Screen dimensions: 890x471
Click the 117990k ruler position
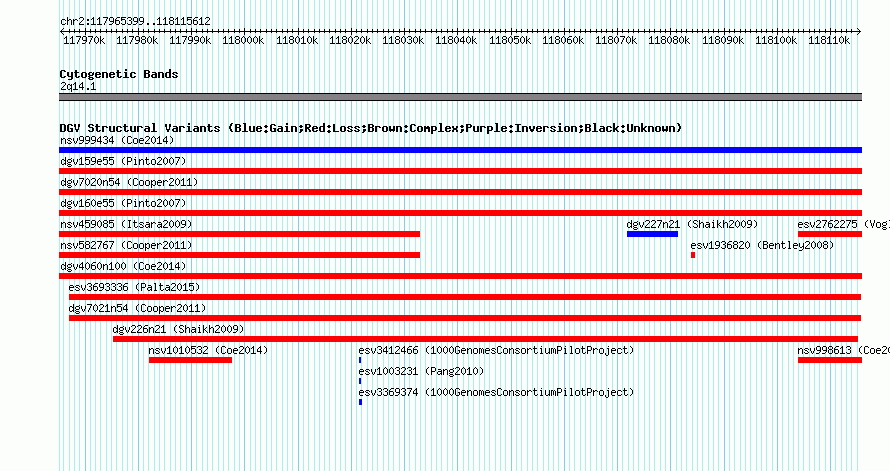[190, 40]
